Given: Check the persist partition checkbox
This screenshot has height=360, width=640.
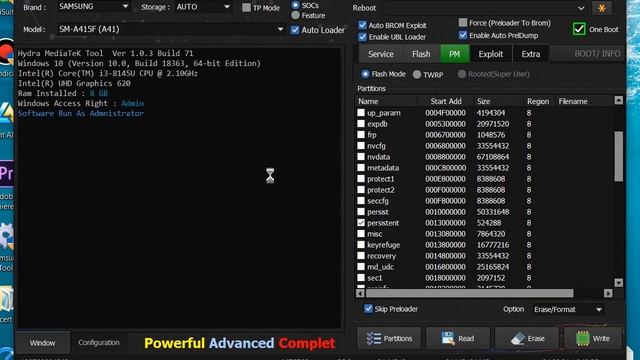Looking at the screenshot, I should tap(361, 212).
